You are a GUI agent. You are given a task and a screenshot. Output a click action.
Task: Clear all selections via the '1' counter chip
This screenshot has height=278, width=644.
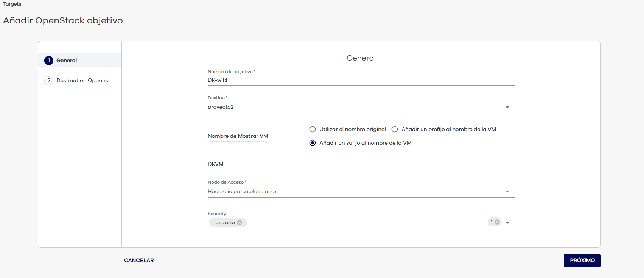497,222
